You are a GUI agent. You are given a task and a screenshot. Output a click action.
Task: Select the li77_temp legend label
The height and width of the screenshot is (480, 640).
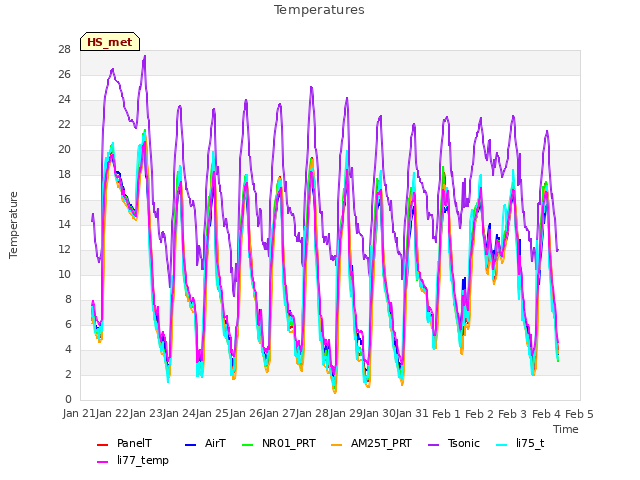pos(143,460)
